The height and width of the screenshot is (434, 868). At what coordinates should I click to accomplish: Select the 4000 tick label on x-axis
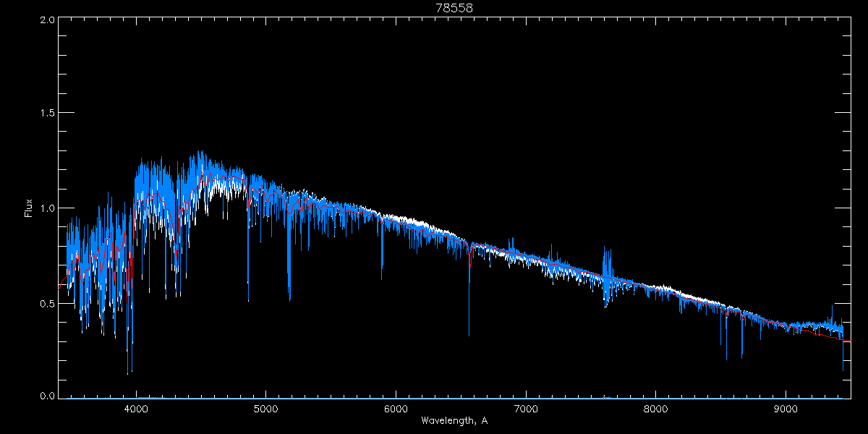[136, 409]
